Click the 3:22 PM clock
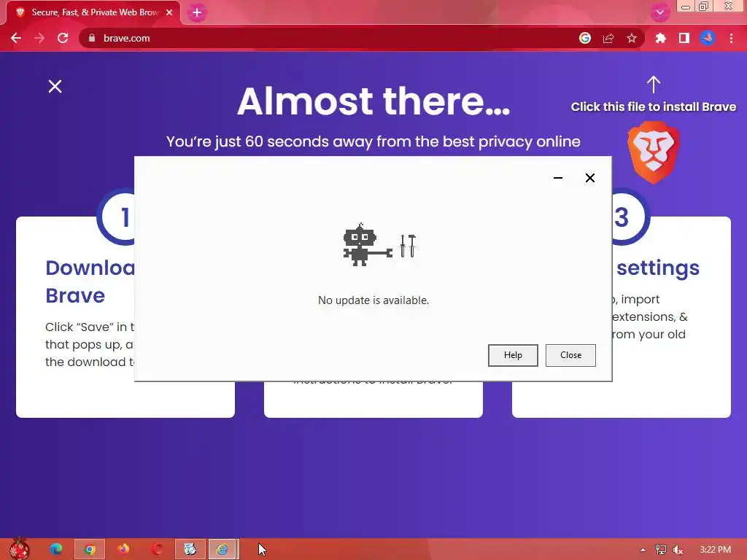 (715, 550)
